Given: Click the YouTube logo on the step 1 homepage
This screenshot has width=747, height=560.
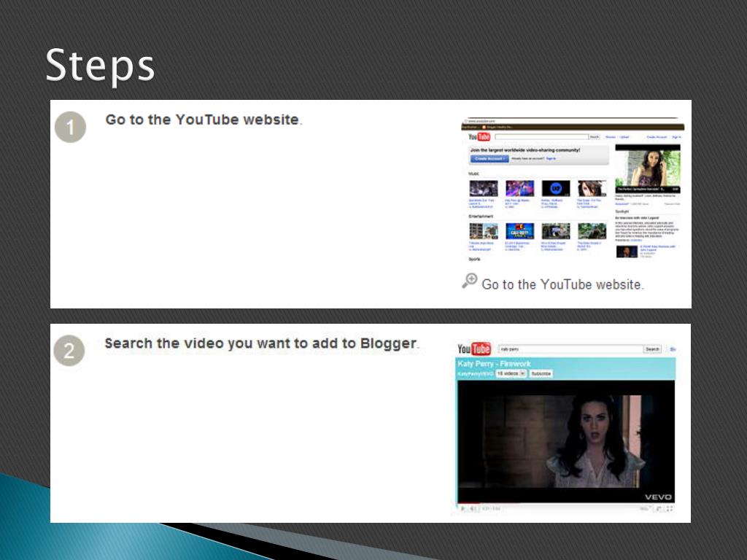Looking at the screenshot, I should pyautogui.click(x=479, y=137).
